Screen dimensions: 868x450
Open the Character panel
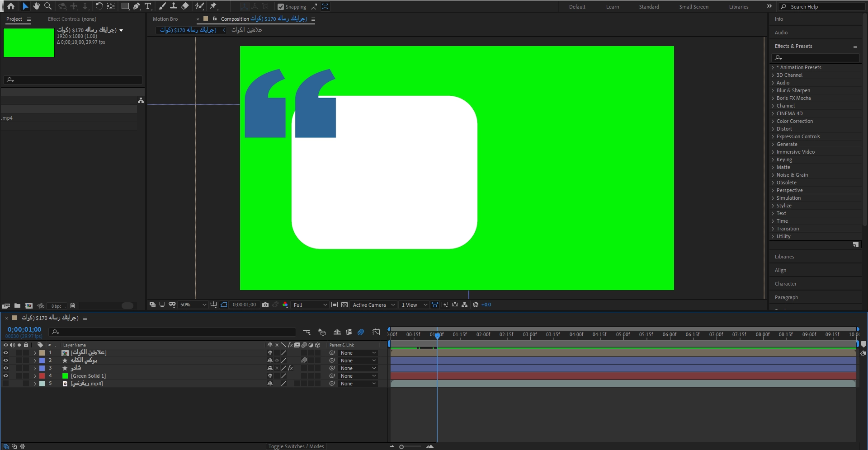[786, 284]
